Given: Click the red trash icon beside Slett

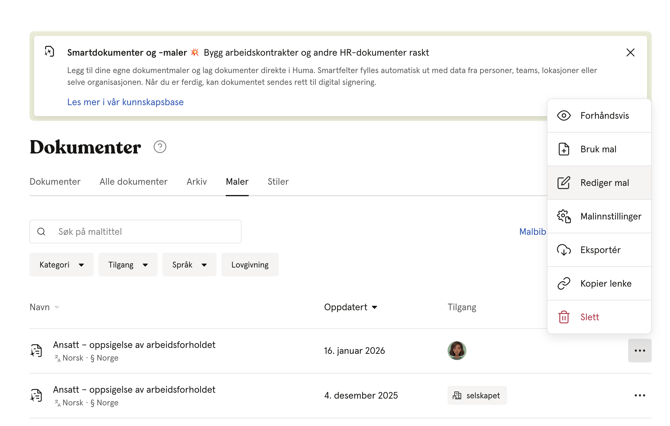Looking at the screenshot, I should tap(564, 317).
